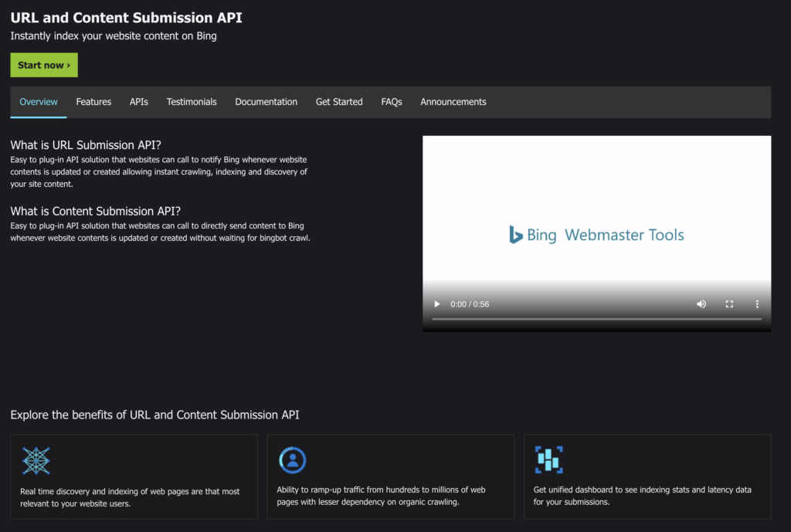Click the 'URL and Content Submission API' title

point(126,18)
